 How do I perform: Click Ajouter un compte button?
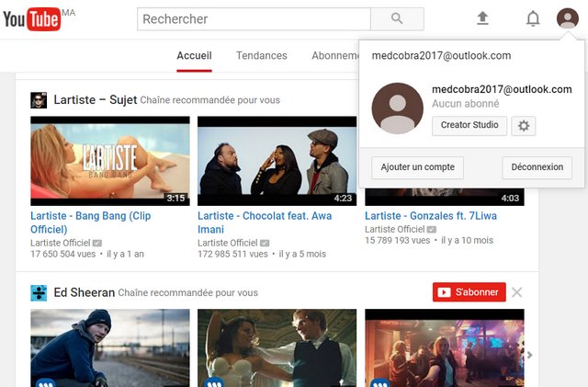click(417, 167)
